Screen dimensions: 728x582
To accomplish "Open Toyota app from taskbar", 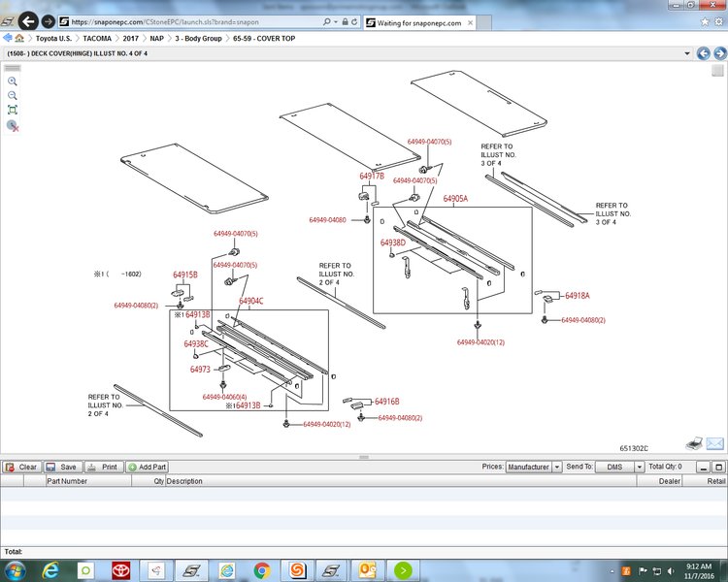I will 121,570.
